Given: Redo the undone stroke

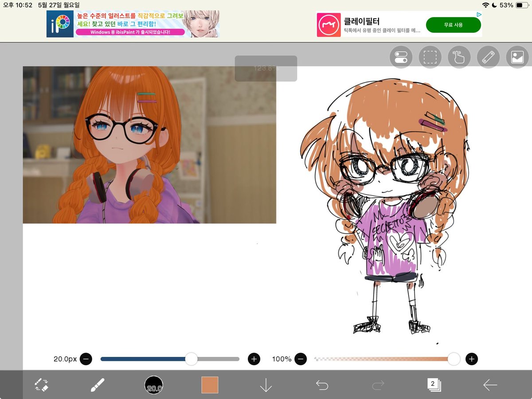Looking at the screenshot, I should point(378,385).
